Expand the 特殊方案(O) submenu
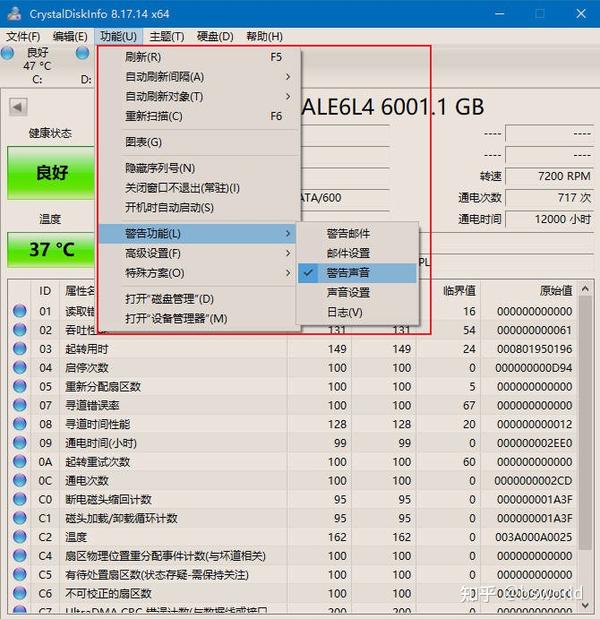600x619 pixels. tap(199, 273)
